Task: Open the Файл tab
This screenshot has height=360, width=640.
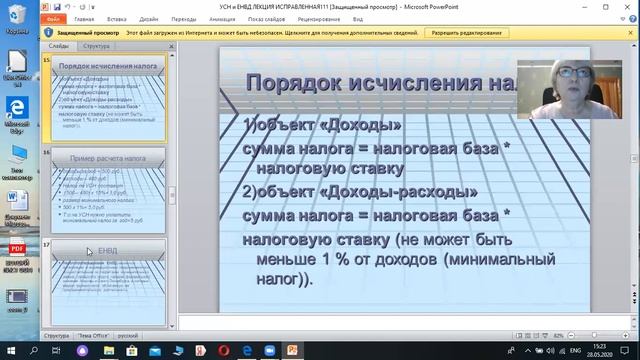Action: pos(53,19)
